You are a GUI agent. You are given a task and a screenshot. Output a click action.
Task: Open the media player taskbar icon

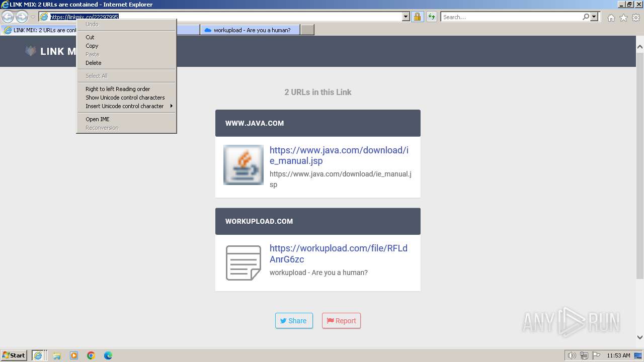click(74, 355)
